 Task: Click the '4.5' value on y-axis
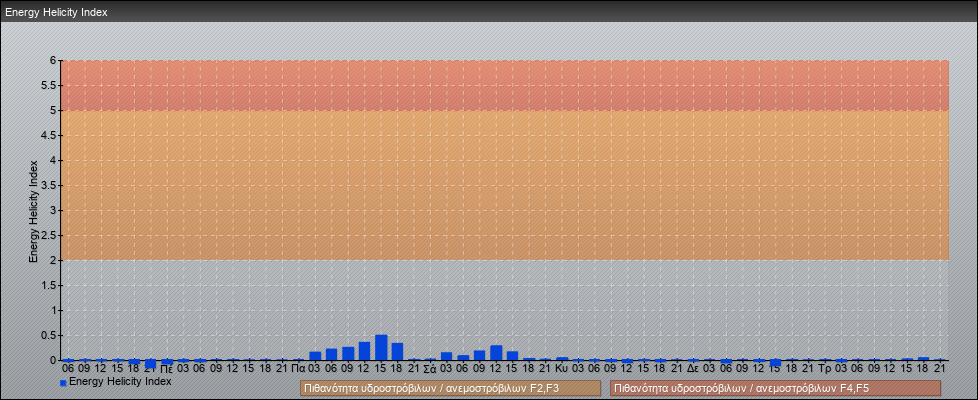(x=49, y=135)
